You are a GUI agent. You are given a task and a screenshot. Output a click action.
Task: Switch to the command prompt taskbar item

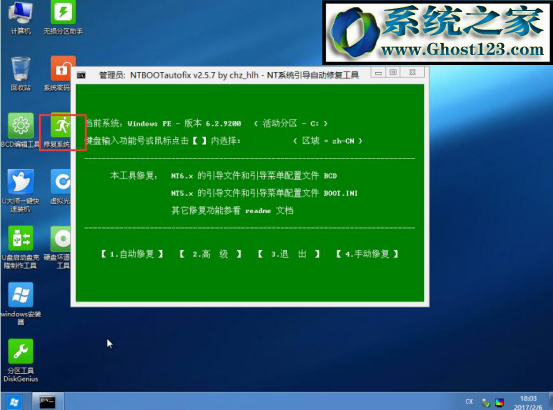pyautogui.click(x=48, y=402)
